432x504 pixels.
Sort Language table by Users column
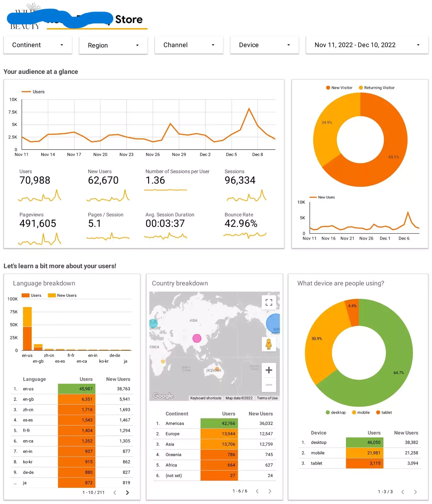(x=86, y=379)
